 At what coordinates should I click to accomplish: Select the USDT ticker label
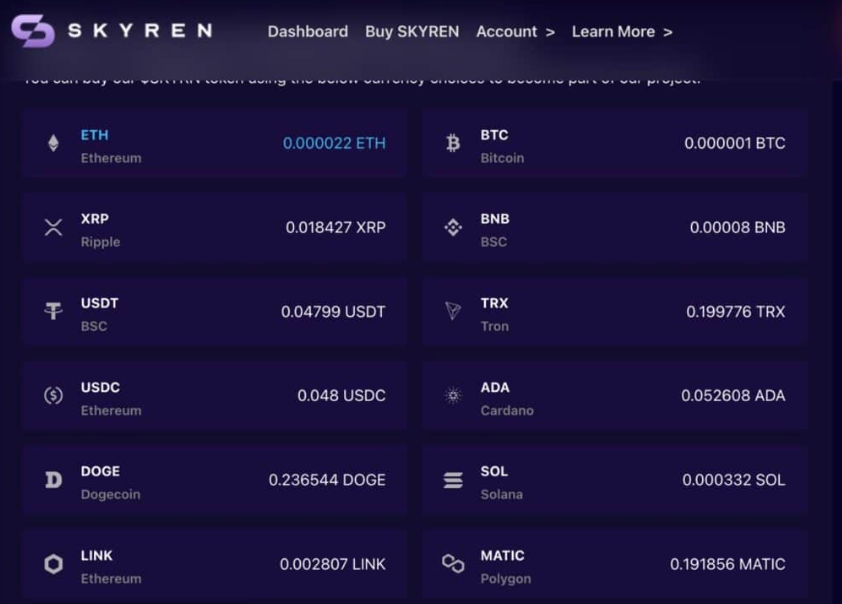99,303
